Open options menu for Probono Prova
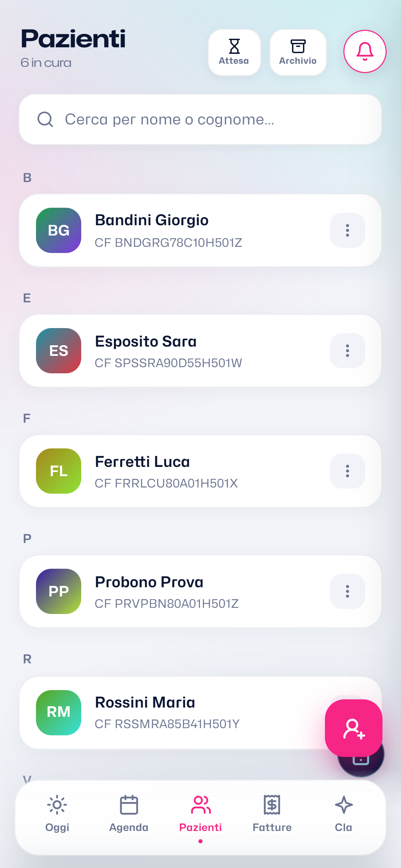Image resolution: width=401 pixels, height=868 pixels. 348,591
